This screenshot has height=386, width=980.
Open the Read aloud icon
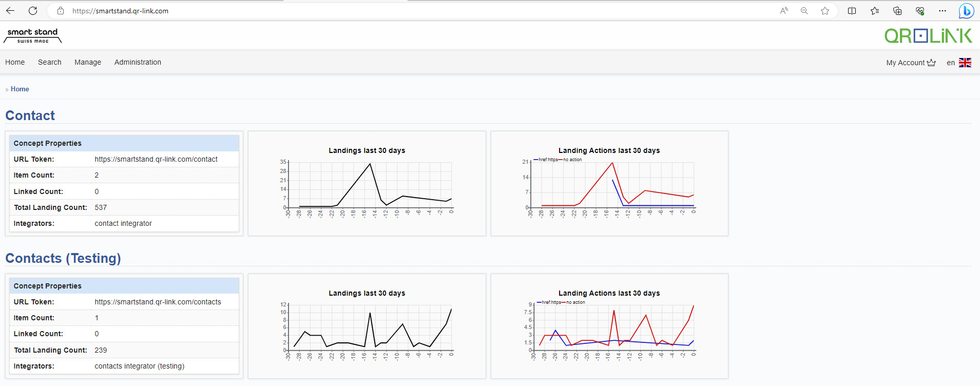click(784, 11)
